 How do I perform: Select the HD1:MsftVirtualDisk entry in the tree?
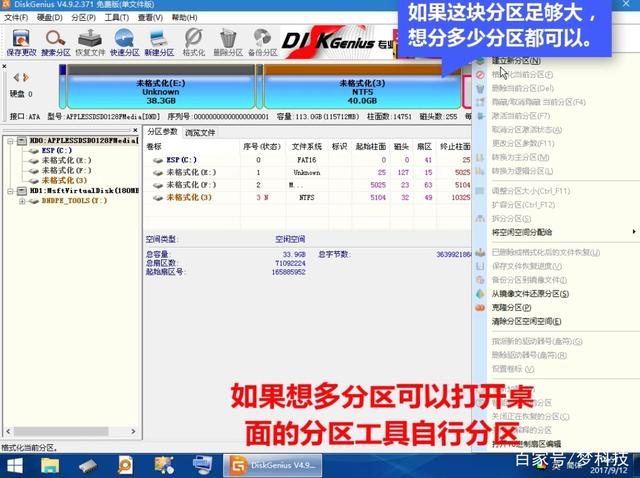click(x=84, y=191)
